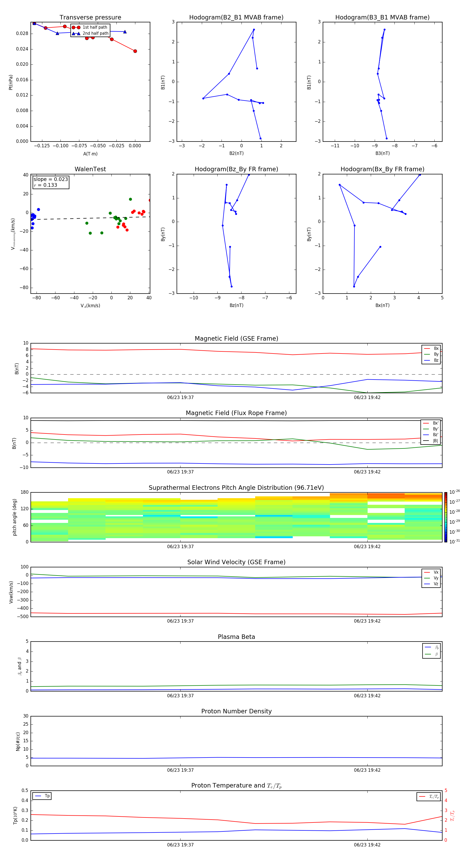473x868 pixels.
Task: Click the 10^-31 color bar label
Action: point(455,542)
